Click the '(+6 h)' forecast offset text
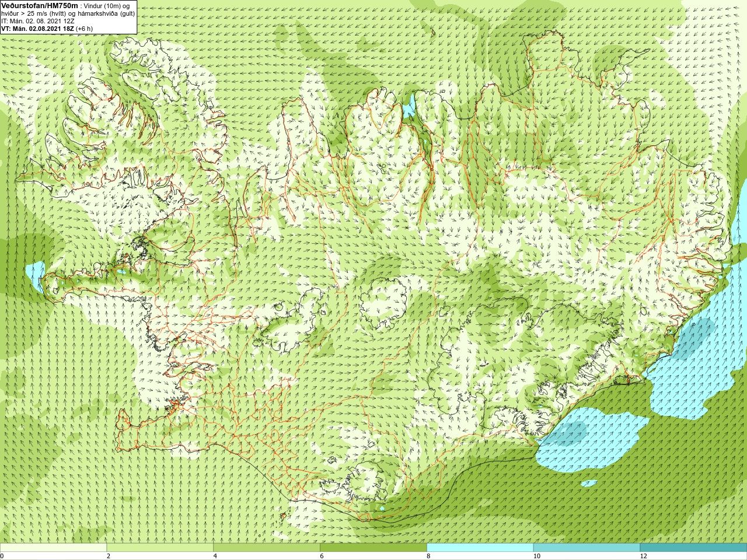The height and width of the screenshot is (560, 747). [84, 29]
